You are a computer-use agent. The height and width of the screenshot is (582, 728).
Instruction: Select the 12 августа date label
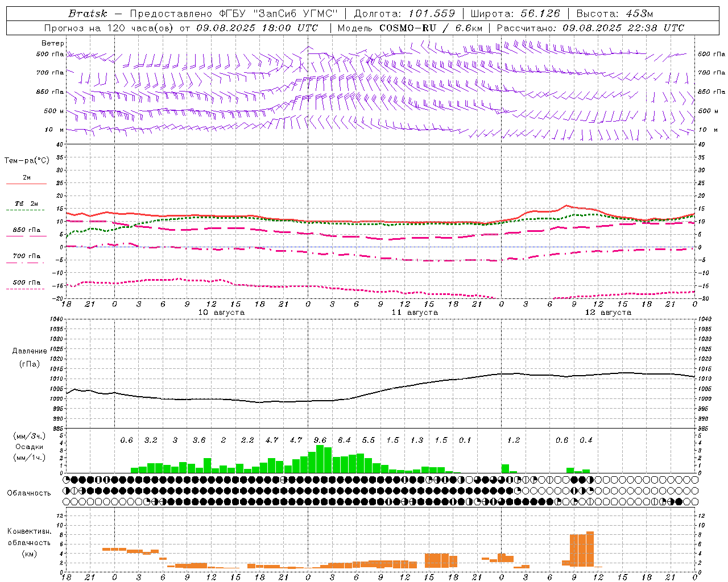click(x=608, y=313)
